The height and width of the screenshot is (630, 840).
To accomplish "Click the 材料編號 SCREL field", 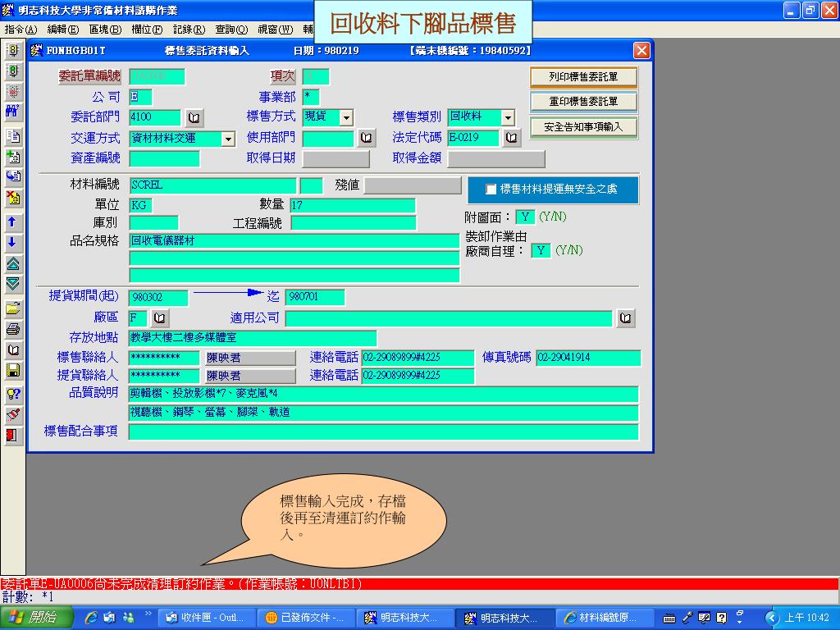I will click(212, 185).
